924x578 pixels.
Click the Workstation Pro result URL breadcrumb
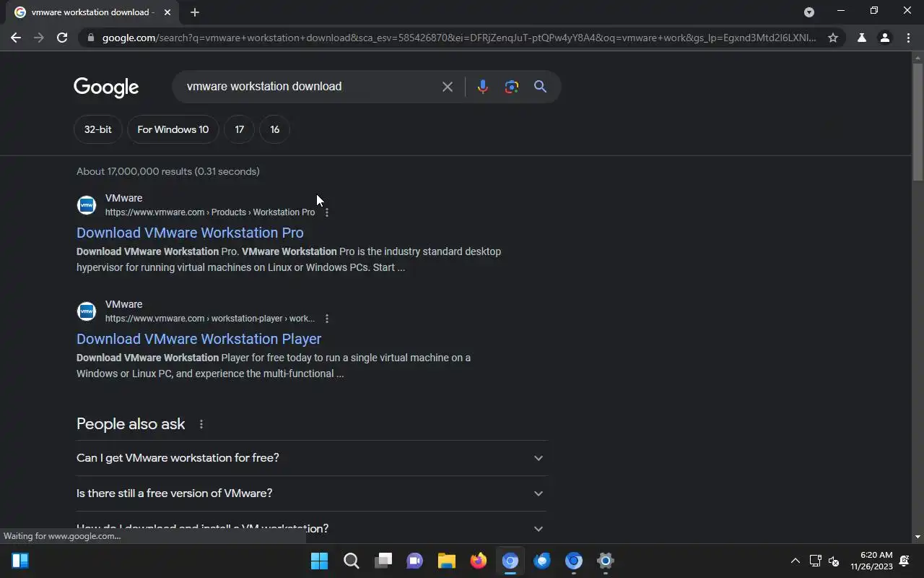[210, 212]
